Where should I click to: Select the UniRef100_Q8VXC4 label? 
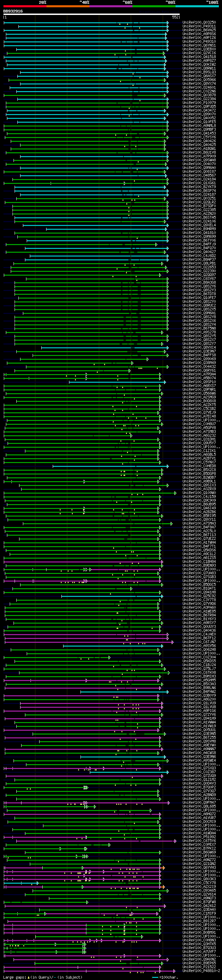[199, 347]
